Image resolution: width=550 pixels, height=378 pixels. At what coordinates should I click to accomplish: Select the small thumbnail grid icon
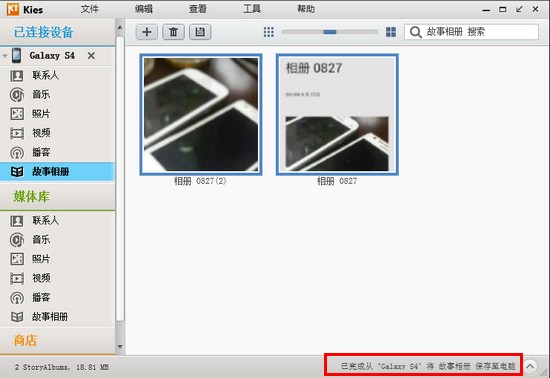[269, 32]
